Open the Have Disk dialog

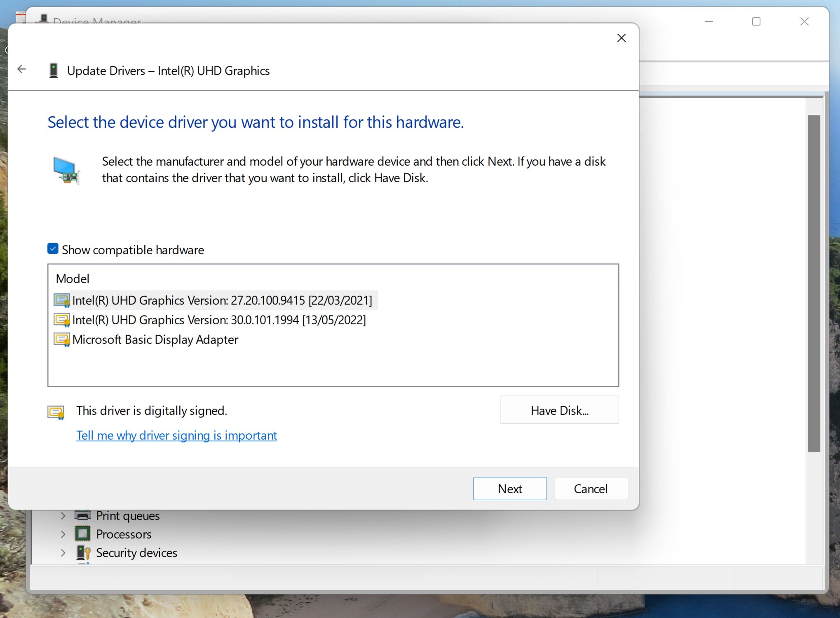(x=559, y=410)
